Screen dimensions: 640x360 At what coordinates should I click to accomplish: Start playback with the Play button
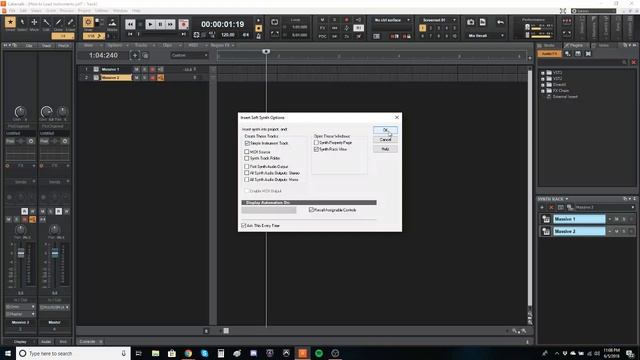150,24
